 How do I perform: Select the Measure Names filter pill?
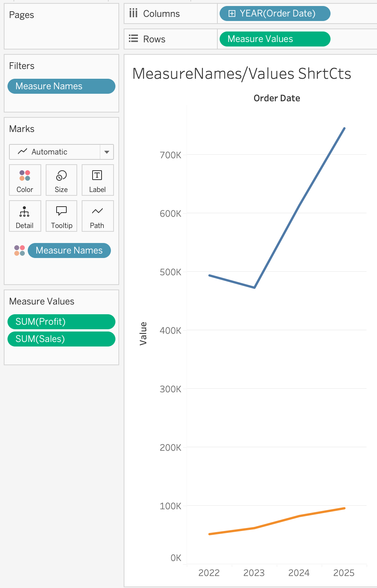(x=61, y=86)
